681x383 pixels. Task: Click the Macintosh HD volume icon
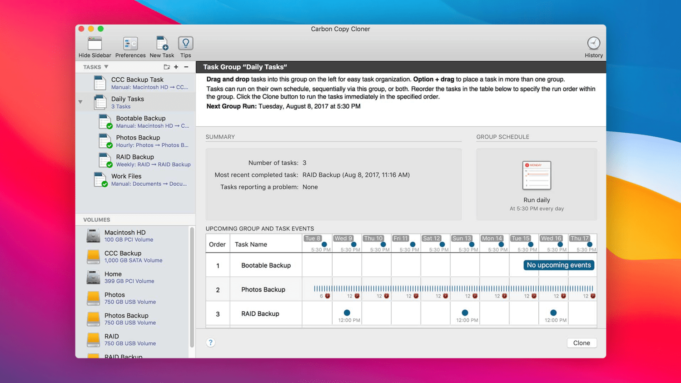point(93,236)
